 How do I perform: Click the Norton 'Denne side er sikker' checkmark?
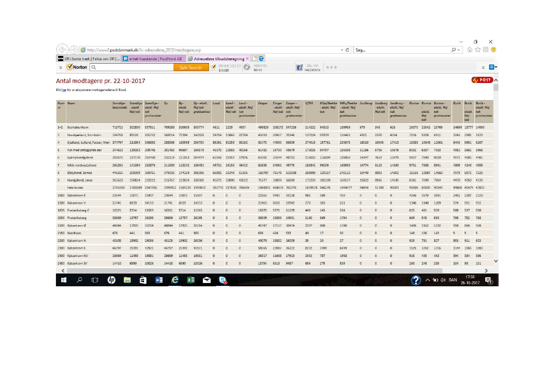pyautogui.click(x=213, y=67)
